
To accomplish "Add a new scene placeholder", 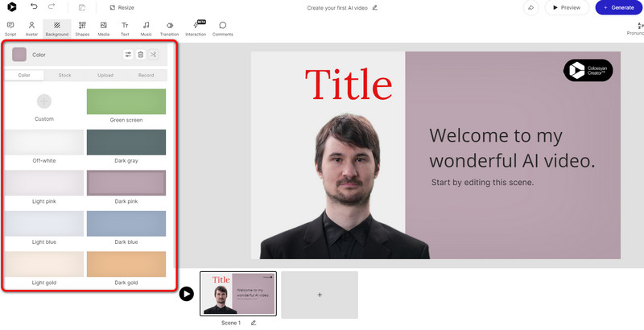I will 320,295.
